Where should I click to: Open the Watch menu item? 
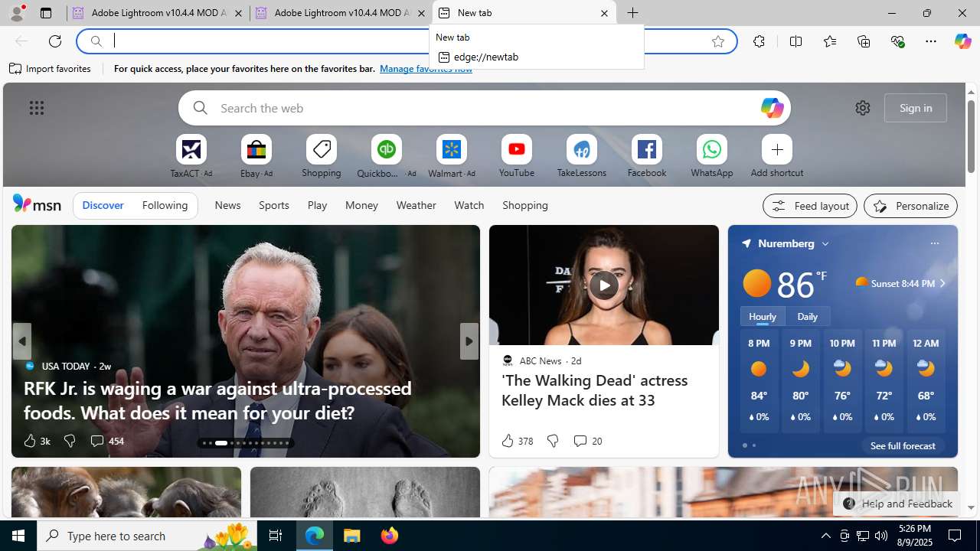[469, 205]
